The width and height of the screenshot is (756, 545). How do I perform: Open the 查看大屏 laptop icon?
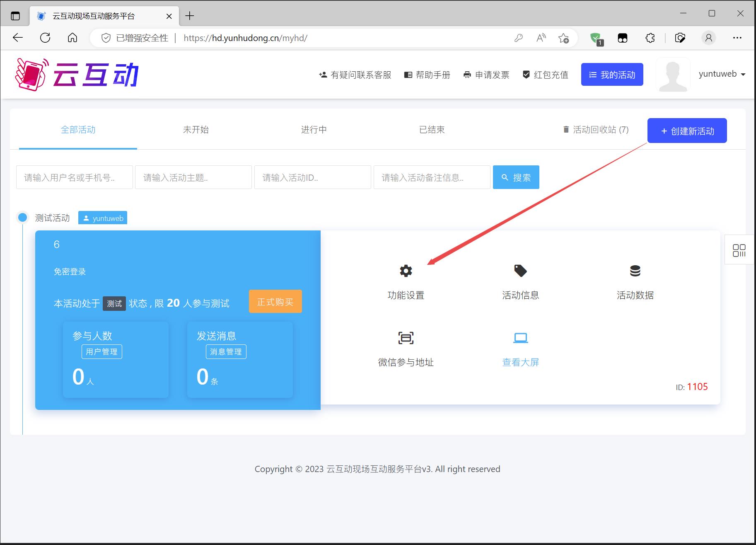[520, 338]
